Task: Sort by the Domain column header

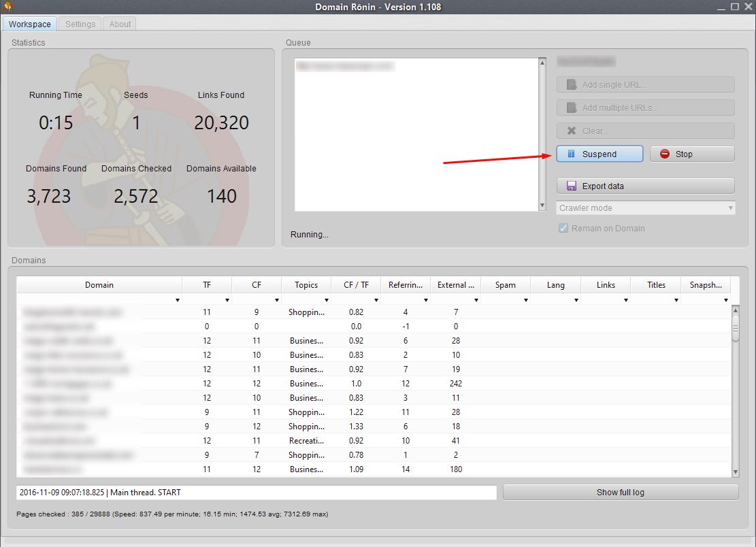Action: (x=99, y=285)
